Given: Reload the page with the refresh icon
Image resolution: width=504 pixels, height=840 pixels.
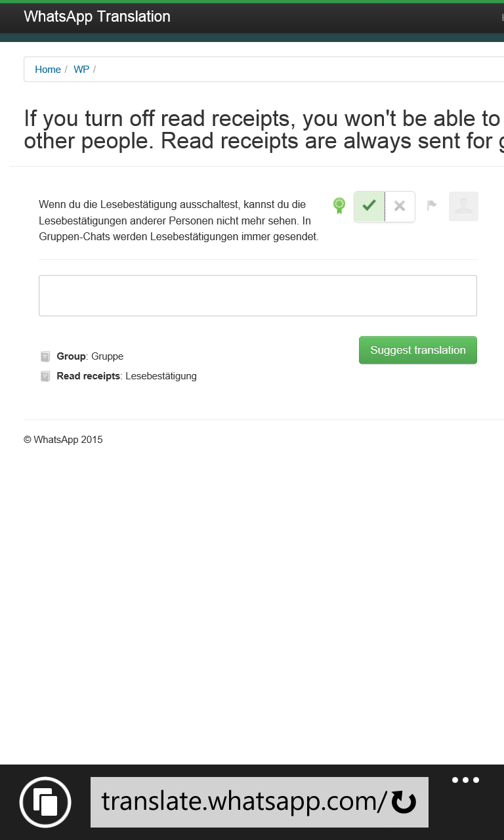Looking at the screenshot, I should pyautogui.click(x=404, y=802).
